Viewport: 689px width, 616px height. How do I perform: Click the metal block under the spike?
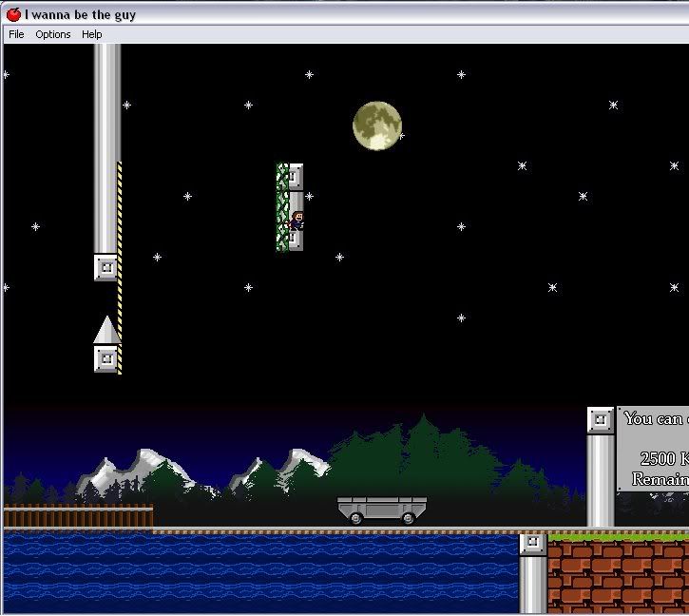click(106, 358)
